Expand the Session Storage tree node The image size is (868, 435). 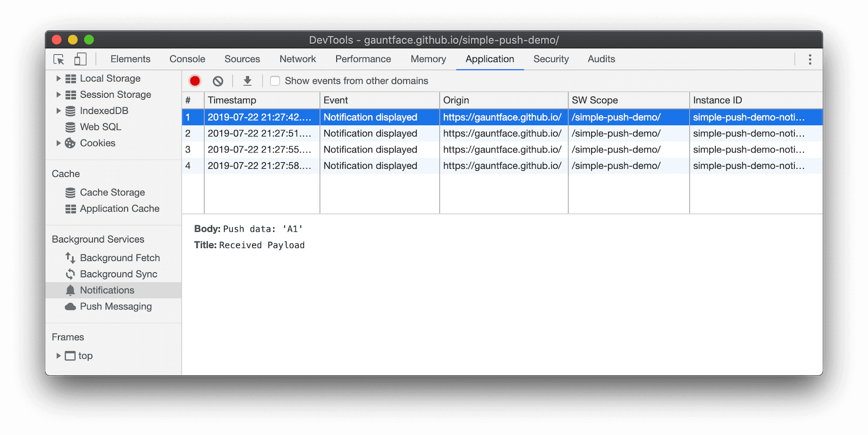coord(59,95)
